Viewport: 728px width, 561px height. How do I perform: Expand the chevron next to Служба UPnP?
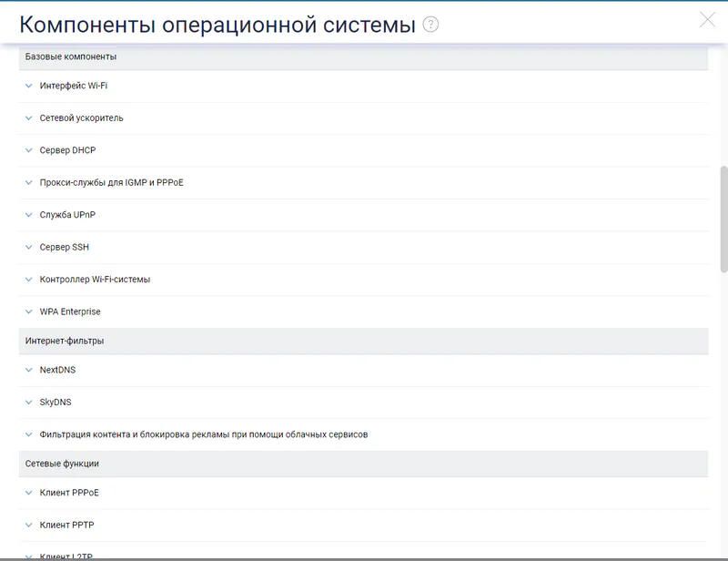(29, 215)
